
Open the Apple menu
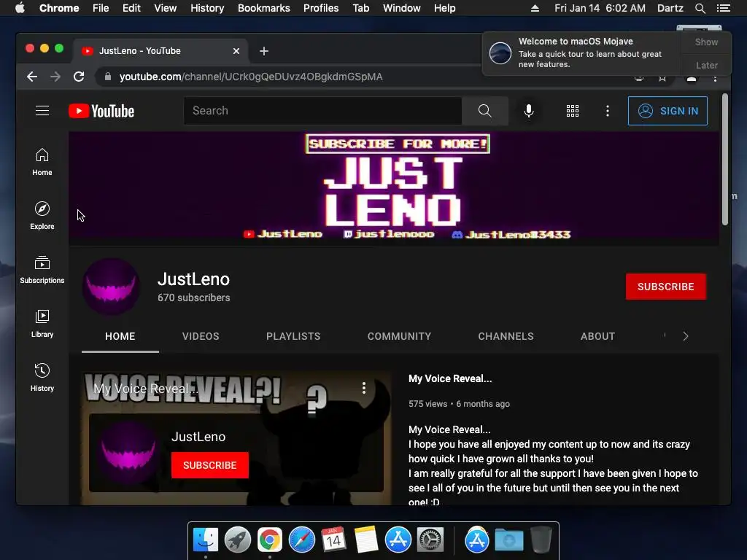point(20,8)
